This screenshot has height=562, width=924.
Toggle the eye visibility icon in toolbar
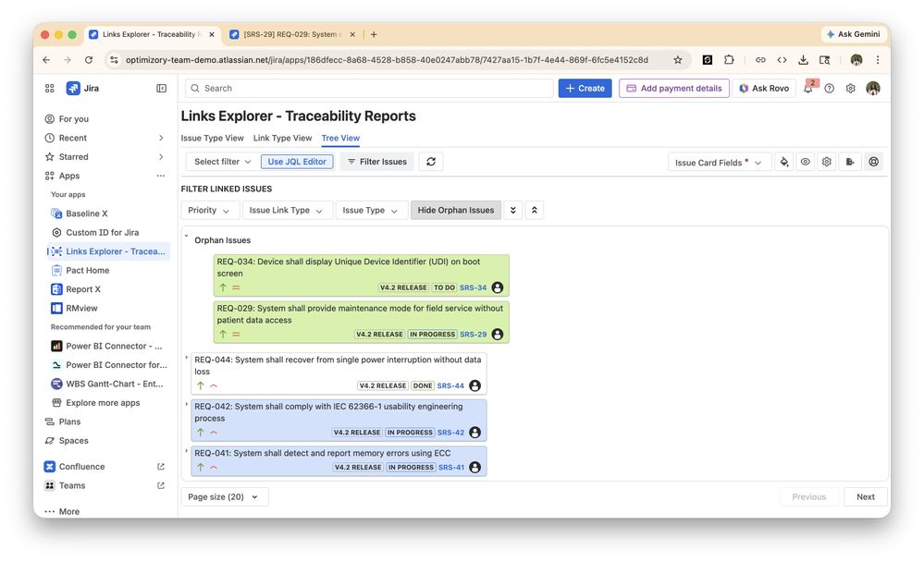805,162
